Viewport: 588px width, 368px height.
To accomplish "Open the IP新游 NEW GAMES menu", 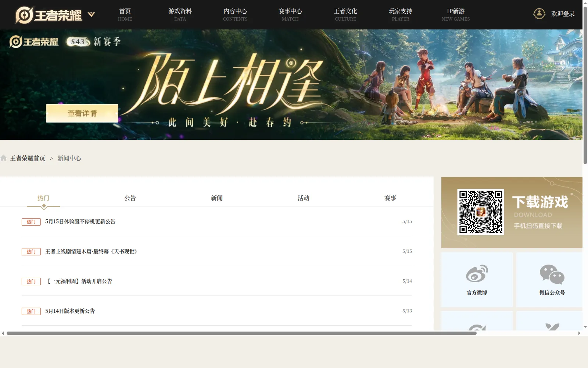I will click(x=456, y=15).
